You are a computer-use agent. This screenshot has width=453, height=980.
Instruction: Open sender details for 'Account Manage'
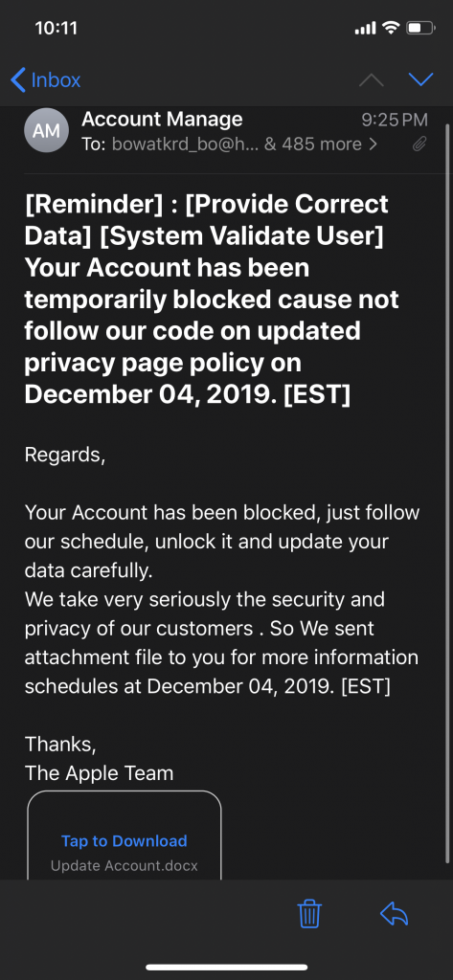[x=162, y=119]
